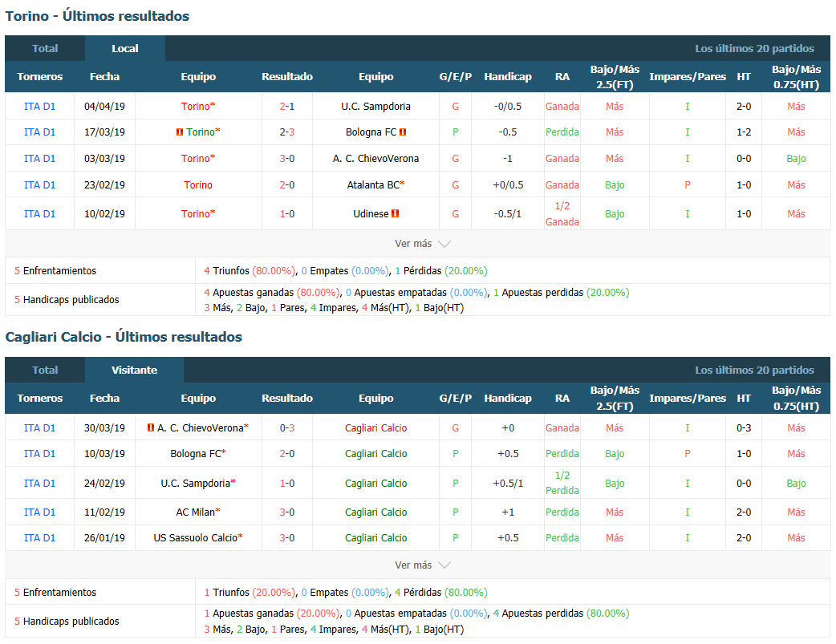This screenshot has height=644, width=836.
Task: Click the '4 Triunfos (80.00%)' summary text
Action: tap(249, 271)
